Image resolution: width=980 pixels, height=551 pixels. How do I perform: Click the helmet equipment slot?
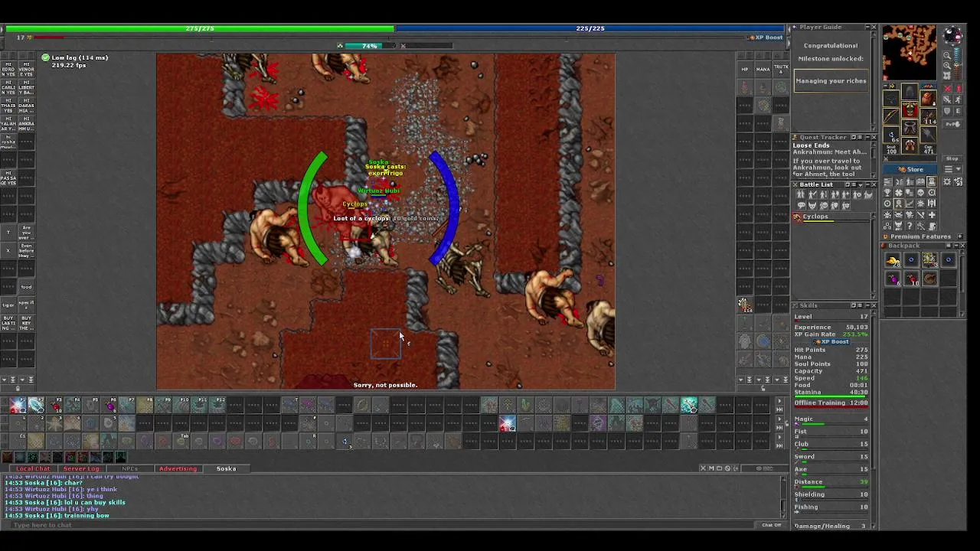click(x=910, y=92)
